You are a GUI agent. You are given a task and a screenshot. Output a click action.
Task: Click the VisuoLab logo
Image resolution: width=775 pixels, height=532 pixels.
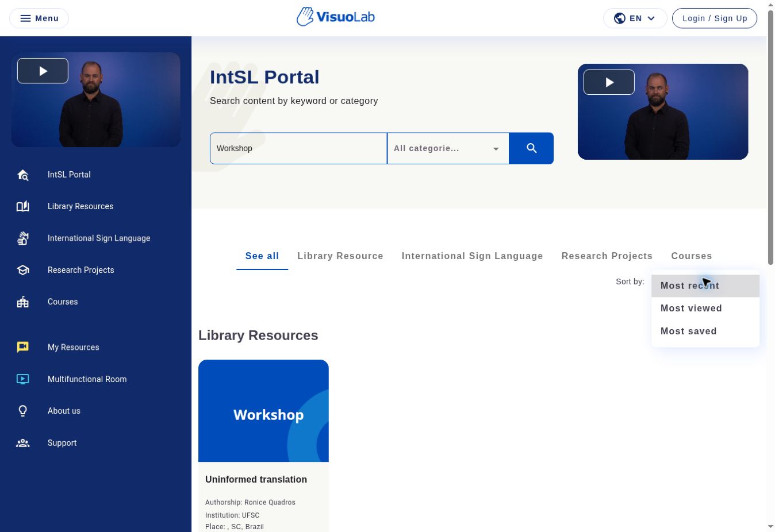point(336,17)
